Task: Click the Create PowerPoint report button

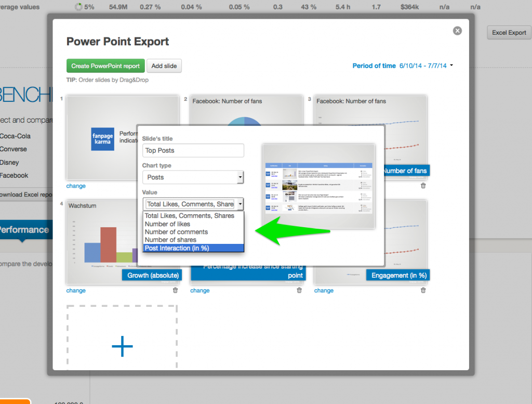Action: coord(105,66)
